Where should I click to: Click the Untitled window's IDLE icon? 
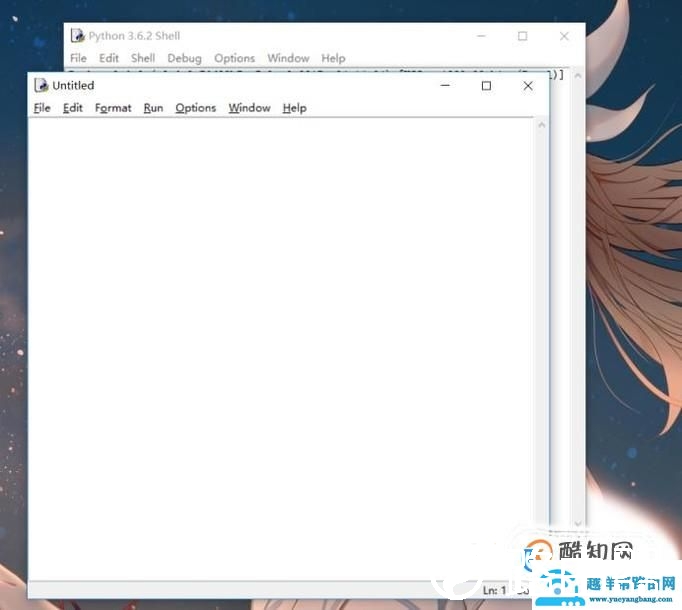(41, 85)
